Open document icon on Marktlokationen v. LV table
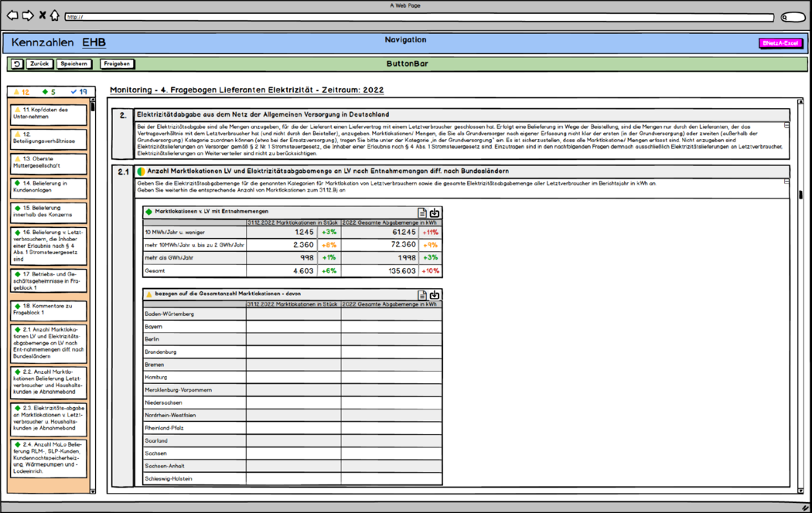The height and width of the screenshot is (513, 812). (422, 212)
